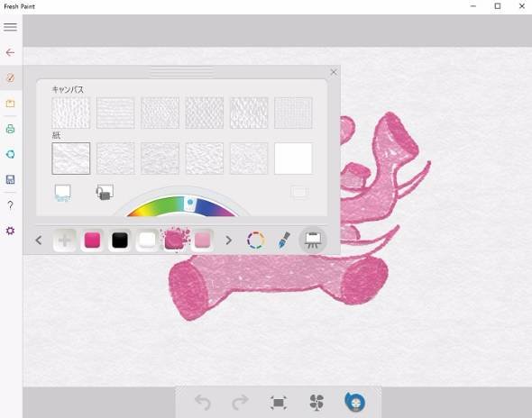
Task: Select the black color swatch
Action: click(120, 241)
